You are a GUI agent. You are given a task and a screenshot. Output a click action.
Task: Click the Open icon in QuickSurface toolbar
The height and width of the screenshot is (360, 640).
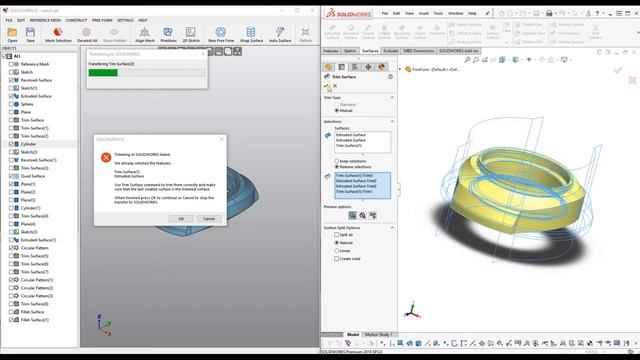coord(12,34)
